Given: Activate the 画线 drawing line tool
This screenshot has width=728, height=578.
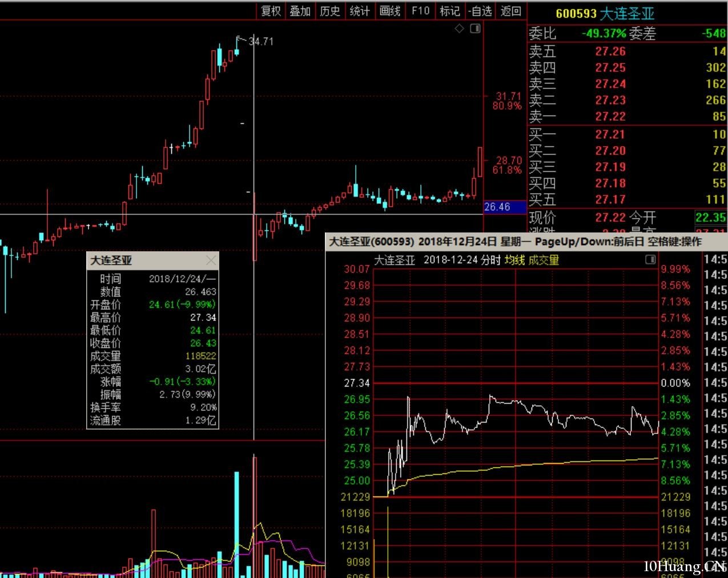Looking at the screenshot, I should (x=390, y=11).
